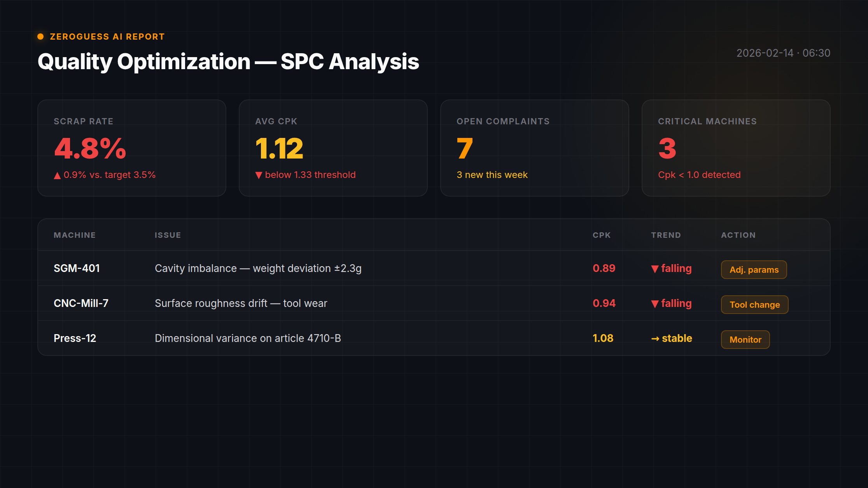Expand the Avg CPK card details
Screen dimensions: 868x488
[333, 148]
